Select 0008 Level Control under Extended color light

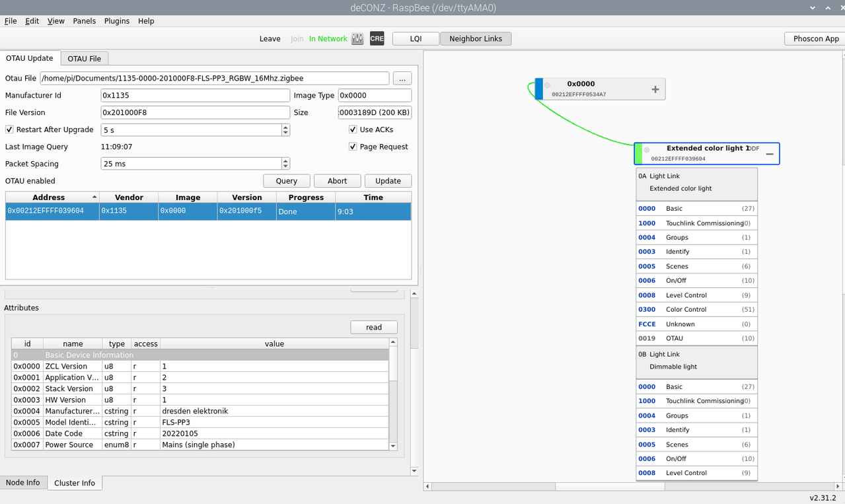pyautogui.click(x=696, y=295)
